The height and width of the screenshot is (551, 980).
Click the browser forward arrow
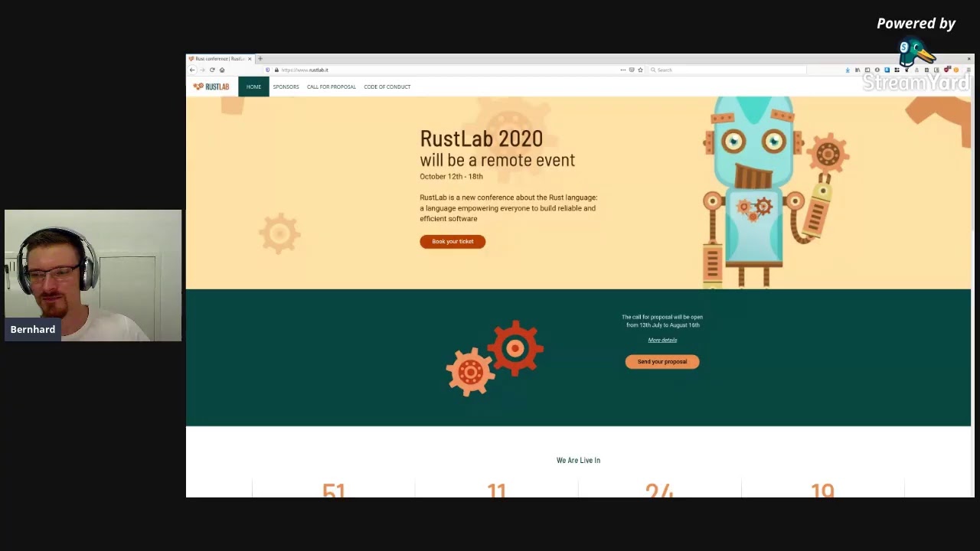coord(202,70)
